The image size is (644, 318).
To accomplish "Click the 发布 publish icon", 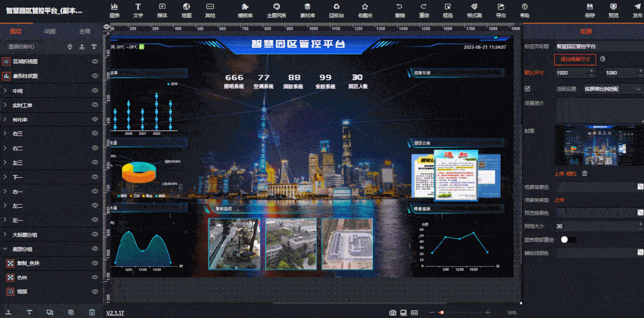I will click(637, 7).
